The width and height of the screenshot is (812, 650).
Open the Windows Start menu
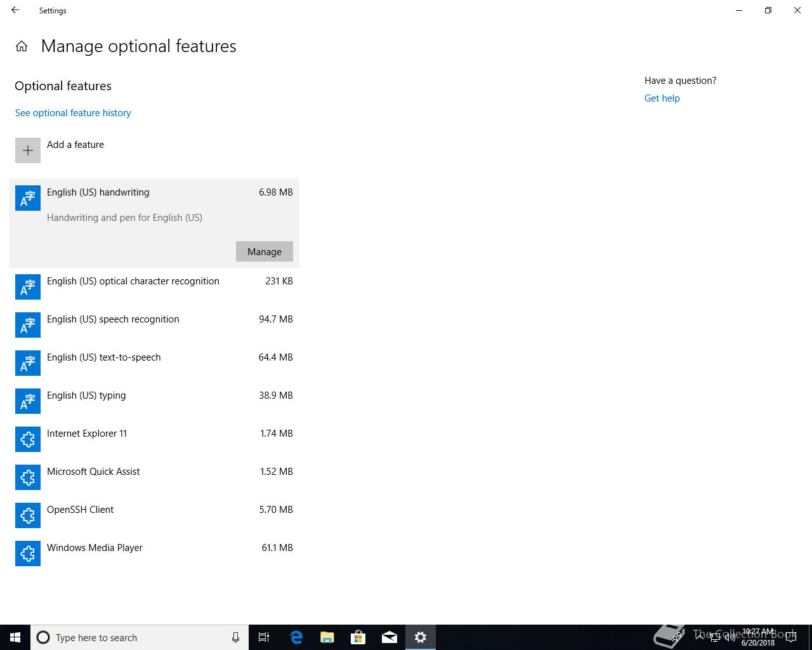15,637
